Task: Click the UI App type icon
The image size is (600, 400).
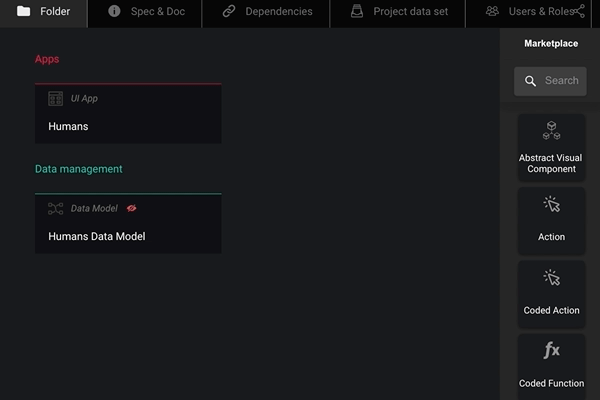Action: (x=56, y=99)
